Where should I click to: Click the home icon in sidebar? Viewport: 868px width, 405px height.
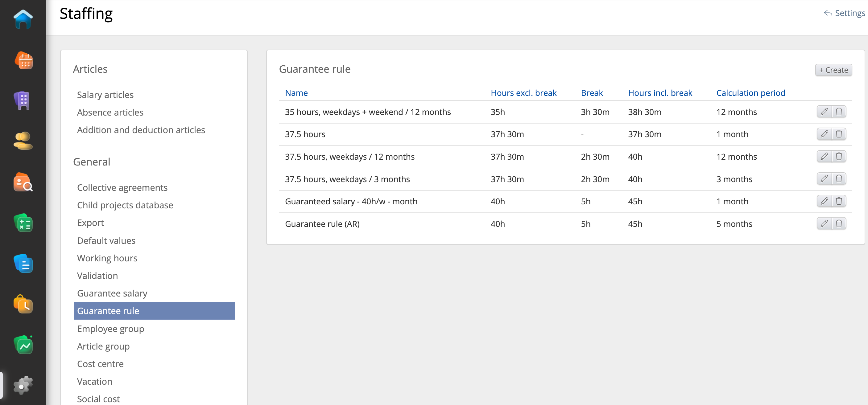click(x=23, y=19)
